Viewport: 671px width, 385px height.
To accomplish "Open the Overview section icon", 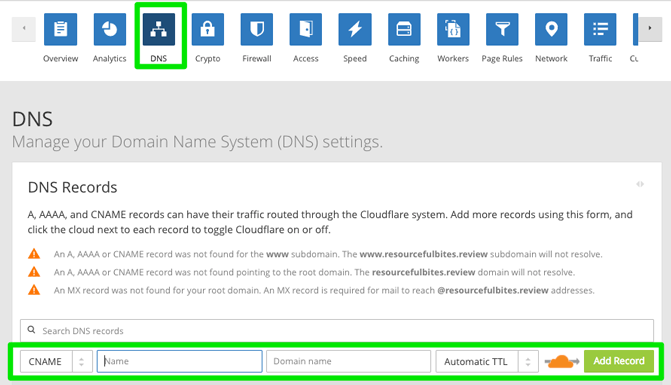I will click(60, 29).
